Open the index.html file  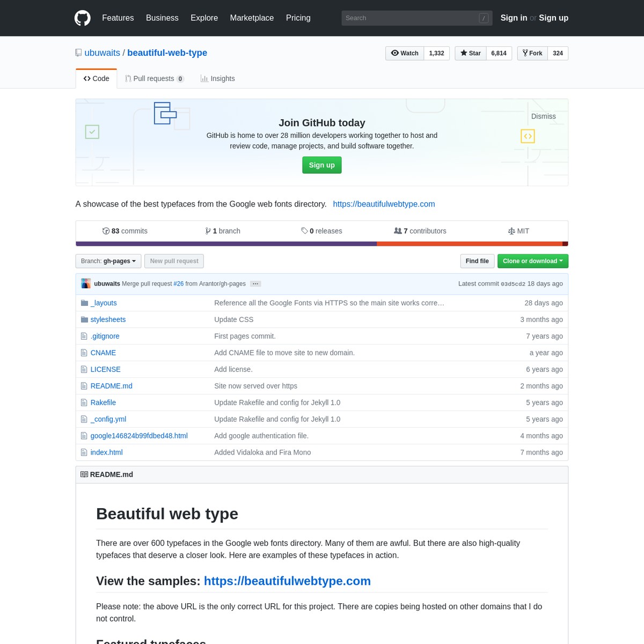click(106, 453)
